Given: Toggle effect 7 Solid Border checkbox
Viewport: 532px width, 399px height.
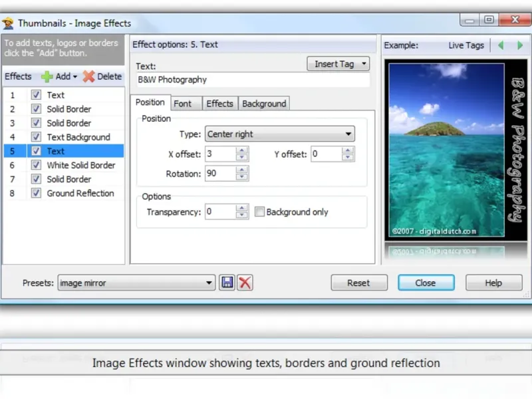Looking at the screenshot, I should 36,179.
